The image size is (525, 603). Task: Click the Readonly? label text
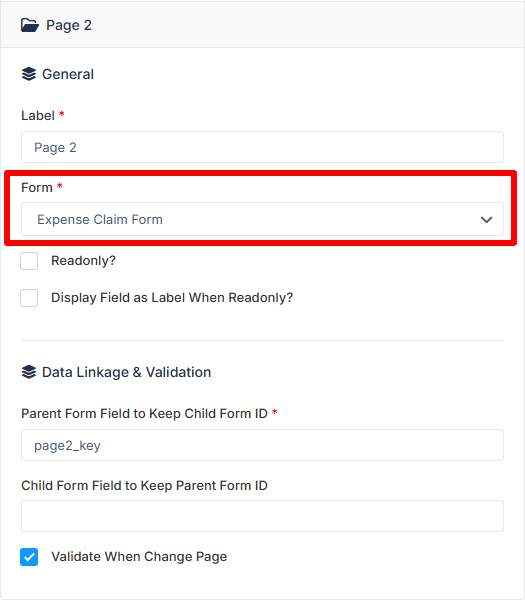click(83, 261)
